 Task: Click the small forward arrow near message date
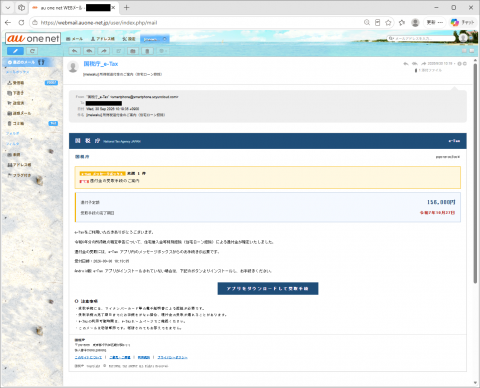[x=424, y=63]
